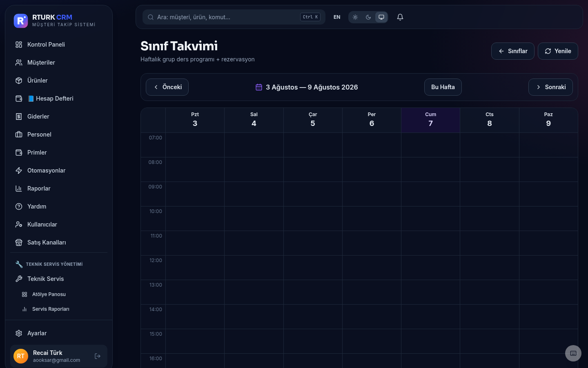Click the Ayarlar gear icon

[x=19, y=333]
